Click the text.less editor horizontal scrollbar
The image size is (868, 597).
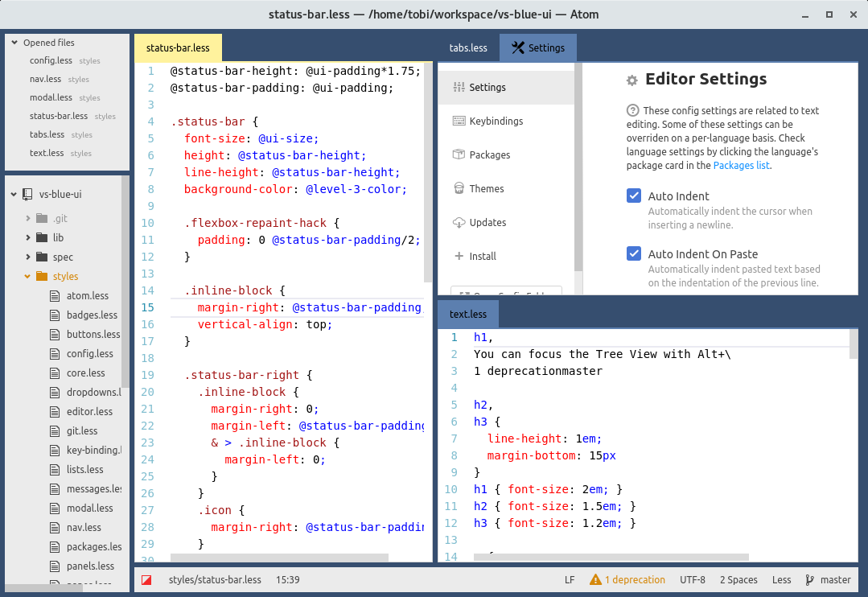(611, 557)
